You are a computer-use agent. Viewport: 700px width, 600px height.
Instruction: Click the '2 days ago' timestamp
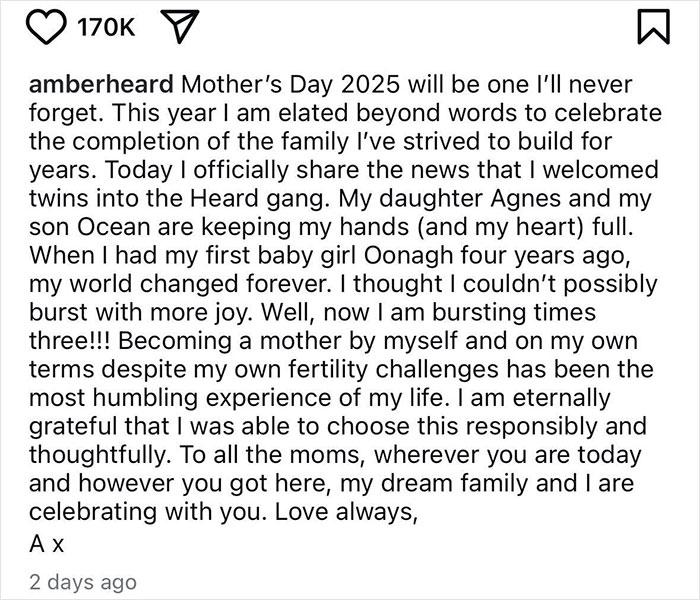pyautogui.click(x=83, y=582)
